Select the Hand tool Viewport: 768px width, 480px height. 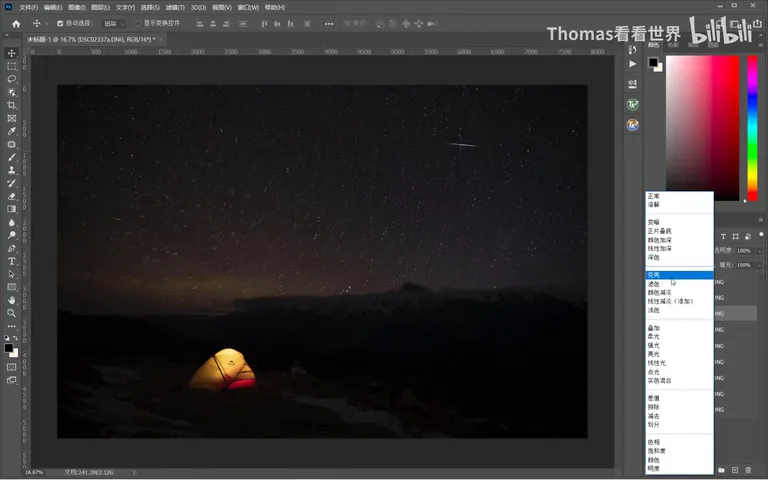point(12,300)
